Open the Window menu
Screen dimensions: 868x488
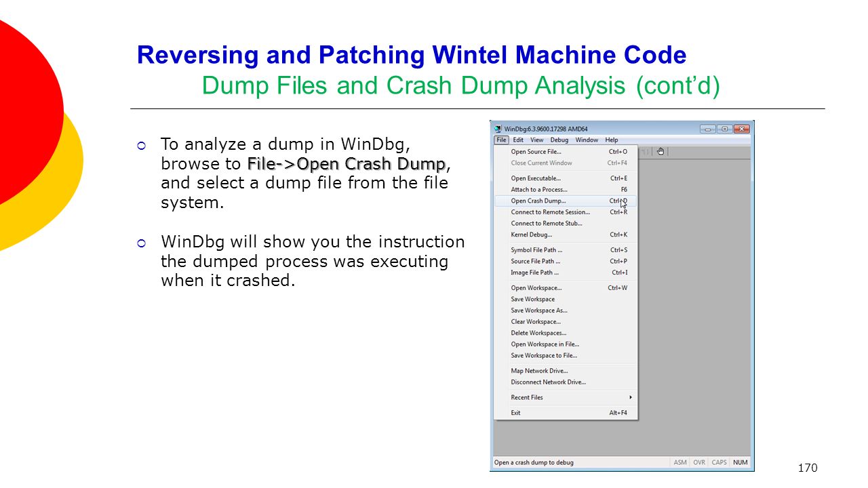point(587,140)
